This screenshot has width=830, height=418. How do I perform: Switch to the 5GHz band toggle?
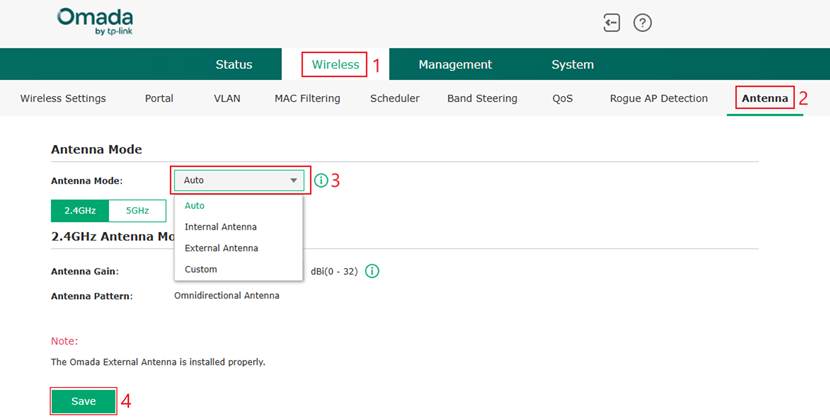tap(136, 211)
